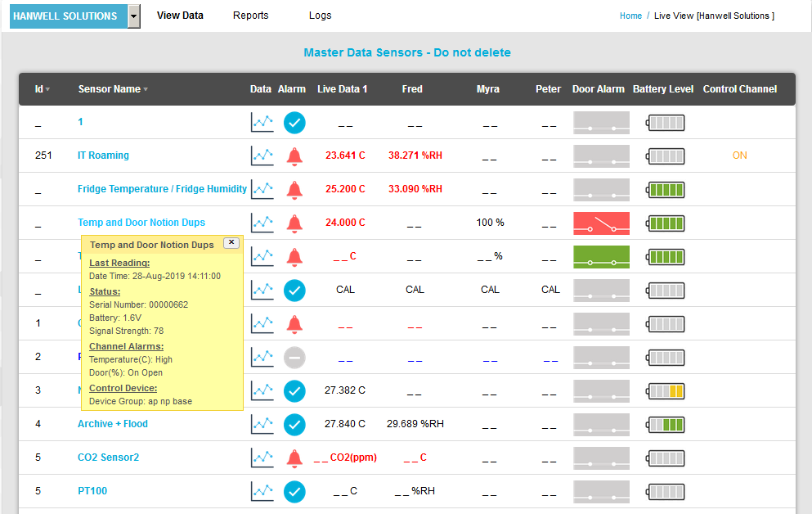Click the blue checkmark alarm icon for Archive + Flood
This screenshot has height=514, width=812.
(x=294, y=424)
